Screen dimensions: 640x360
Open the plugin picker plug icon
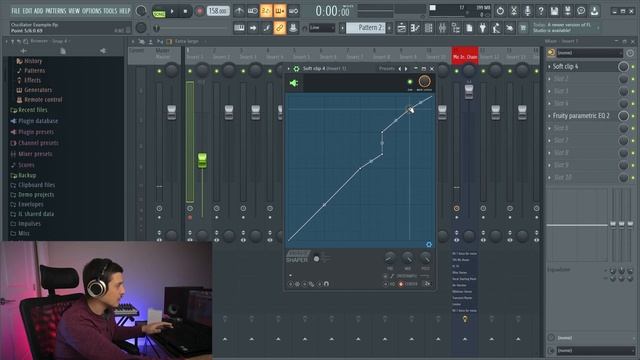482,28
